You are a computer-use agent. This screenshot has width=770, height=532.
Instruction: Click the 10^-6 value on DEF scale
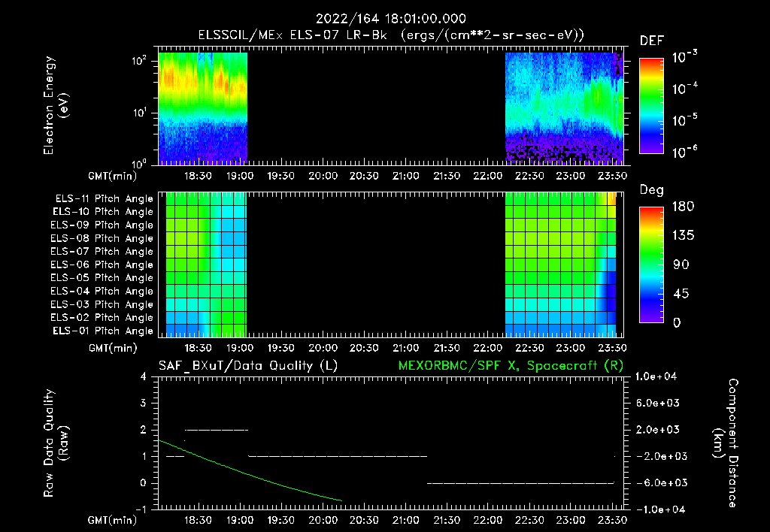[x=684, y=152]
